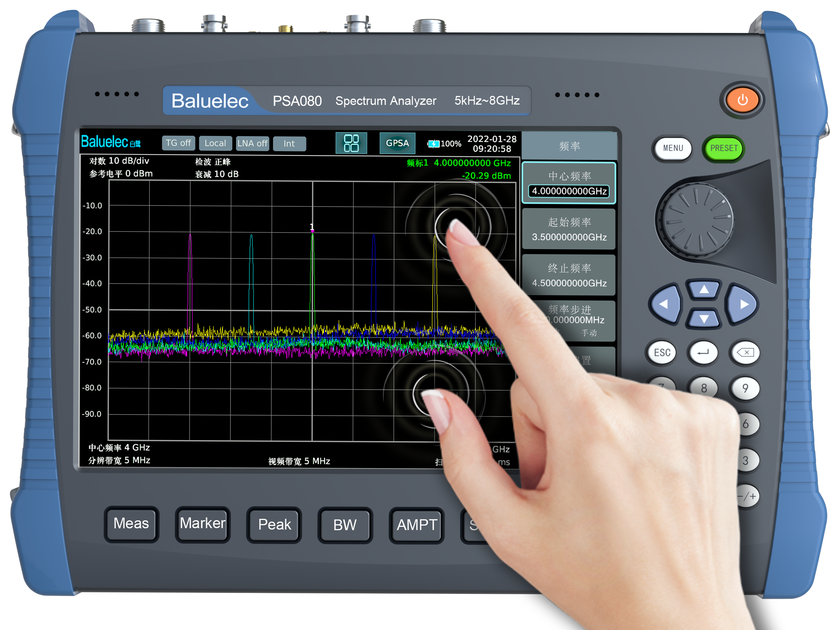The height and width of the screenshot is (630, 840).
Task: Click the 参考电平 0 dBm label
Action: coord(121,174)
